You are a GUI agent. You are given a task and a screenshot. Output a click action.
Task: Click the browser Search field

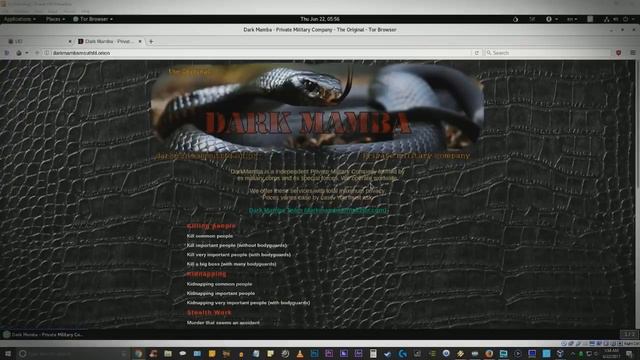coord(548,53)
